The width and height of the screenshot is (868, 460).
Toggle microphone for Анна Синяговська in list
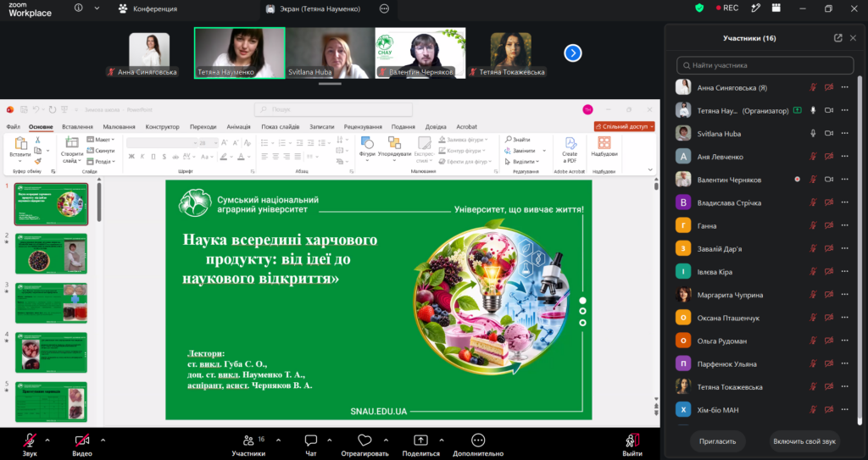pyautogui.click(x=813, y=87)
